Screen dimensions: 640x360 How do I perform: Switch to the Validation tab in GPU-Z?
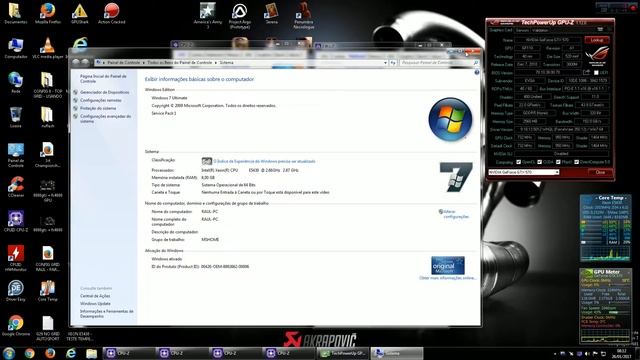pyautogui.click(x=540, y=30)
